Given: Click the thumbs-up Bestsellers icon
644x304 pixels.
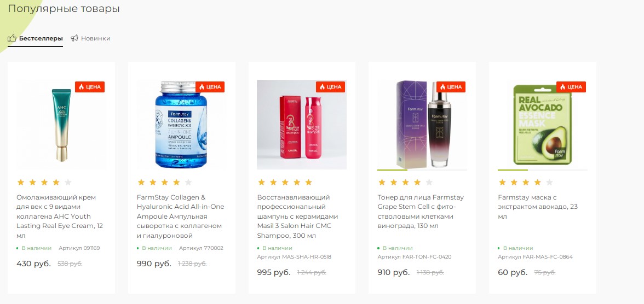Looking at the screenshot, I should [12, 38].
